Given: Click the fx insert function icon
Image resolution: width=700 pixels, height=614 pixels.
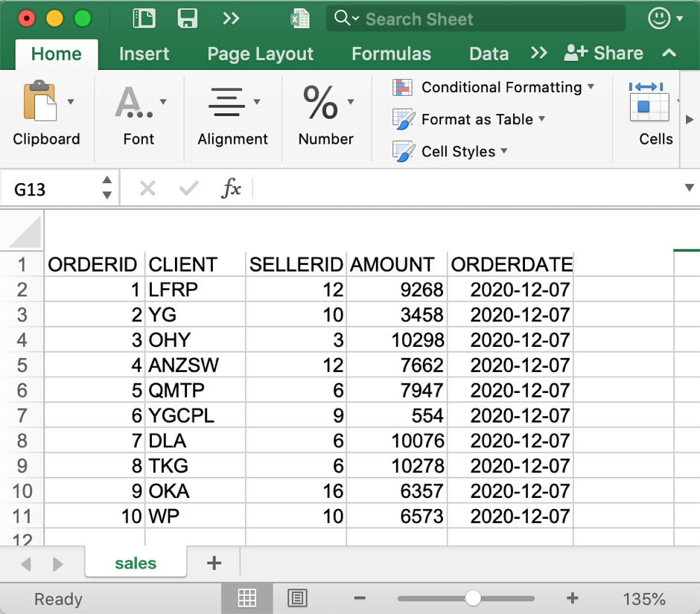Looking at the screenshot, I should [231, 189].
